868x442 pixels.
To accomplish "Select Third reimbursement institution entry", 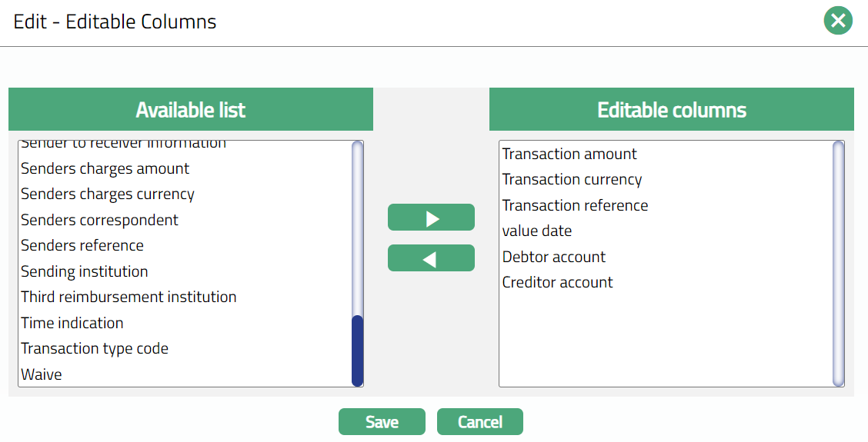I will pos(129,297).
